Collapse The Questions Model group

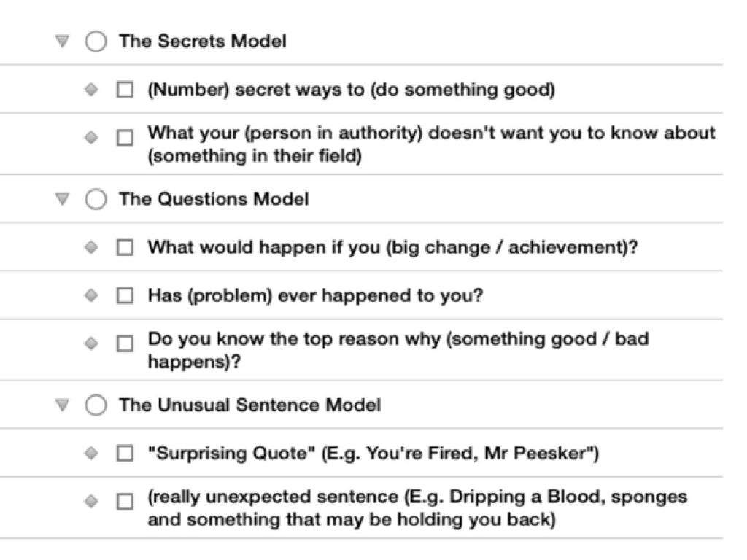tap(63, 198)
